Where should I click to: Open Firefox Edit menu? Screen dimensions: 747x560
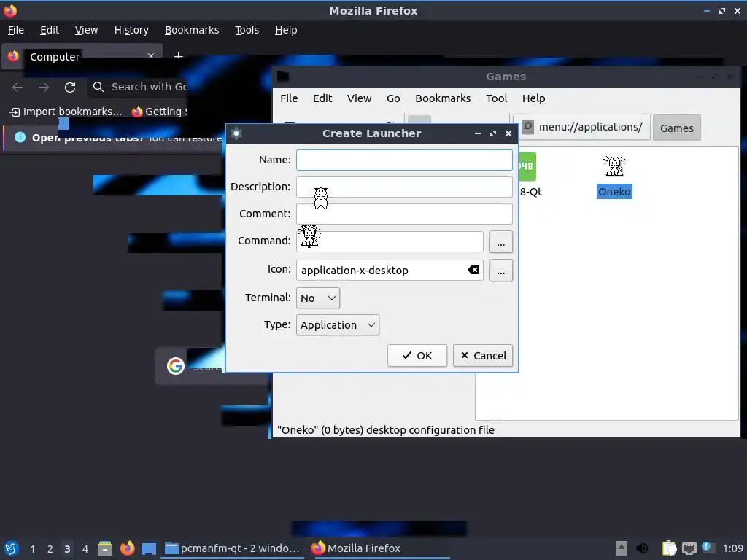tap(50, 30)
